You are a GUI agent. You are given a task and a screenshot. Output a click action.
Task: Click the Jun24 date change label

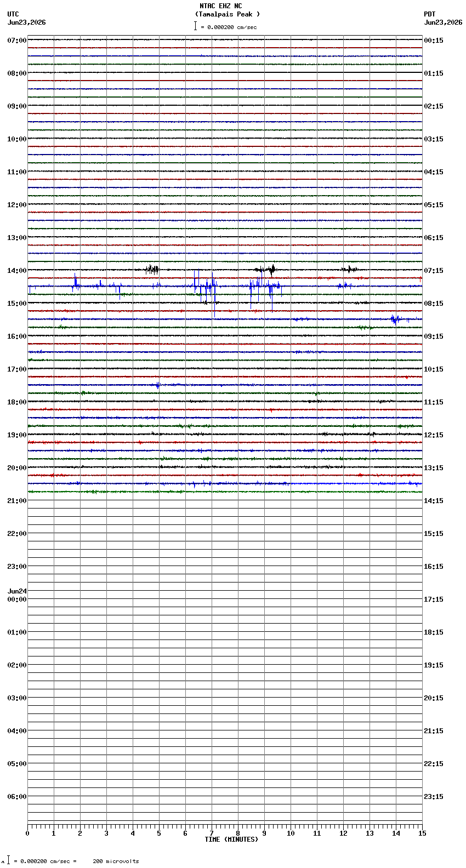click(17, 591)
